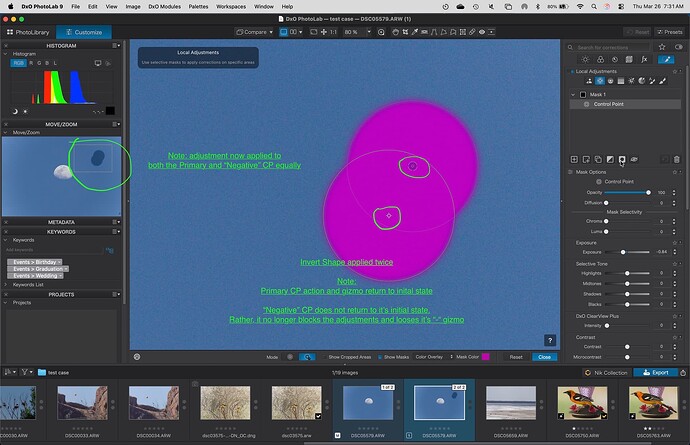Open the Detail corrections tab icon

(x=615, y=59)
